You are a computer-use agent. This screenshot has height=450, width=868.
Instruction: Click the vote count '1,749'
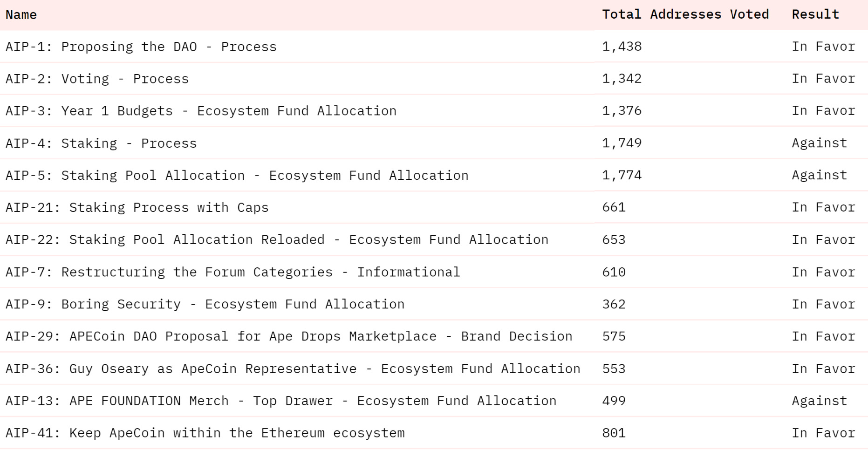(622, 143)
